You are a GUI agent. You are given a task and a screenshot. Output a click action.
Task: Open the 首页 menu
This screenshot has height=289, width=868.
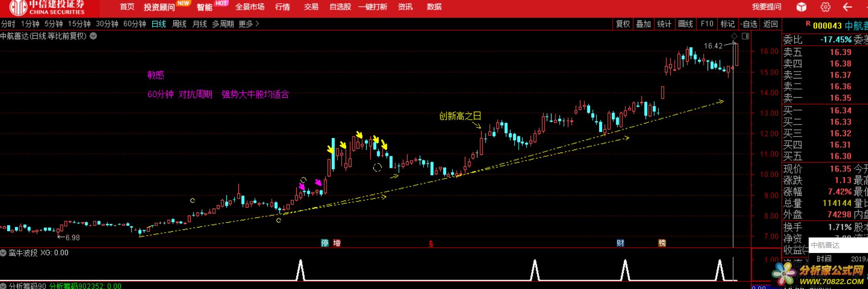point(127,7)
